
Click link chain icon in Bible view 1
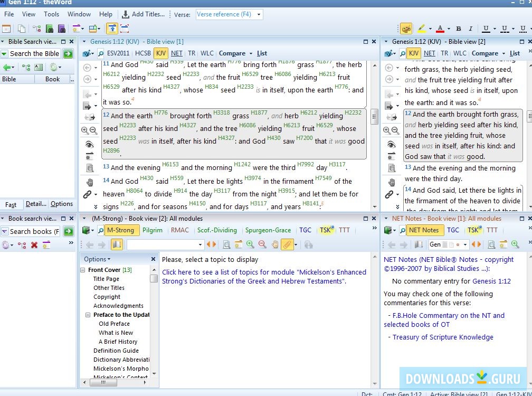(x=87, y=194)
